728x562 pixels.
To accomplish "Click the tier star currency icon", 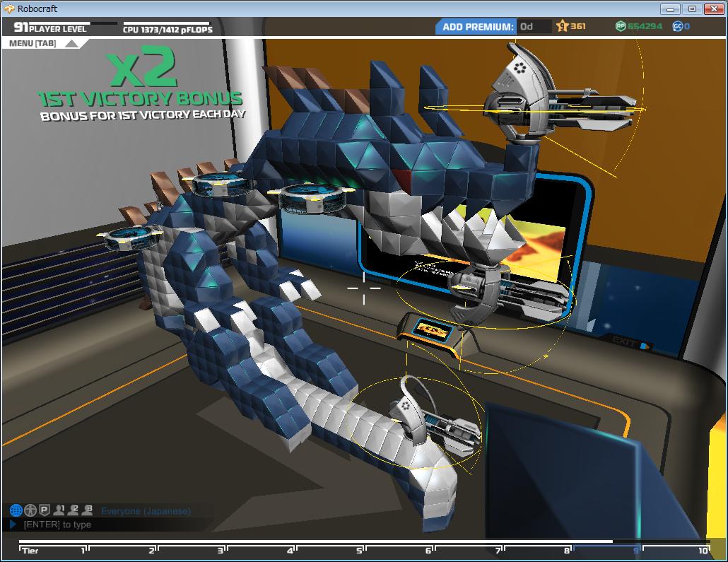I will pos(562,26).
